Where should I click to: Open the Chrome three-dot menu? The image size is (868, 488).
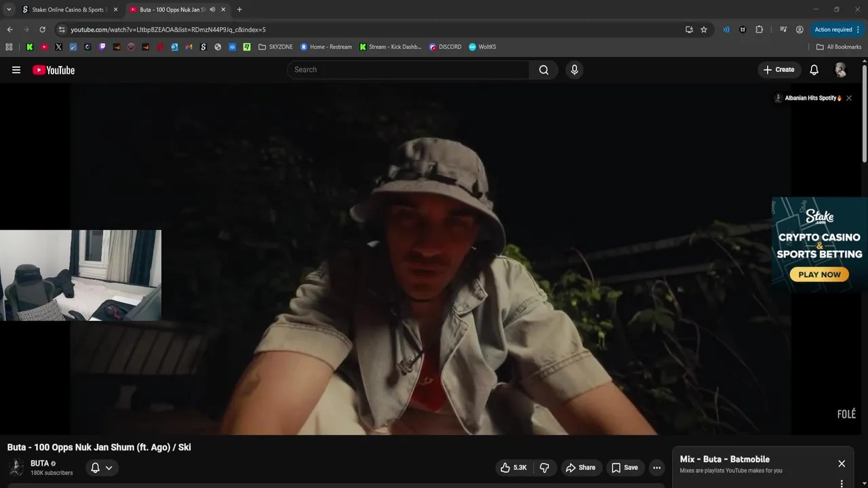point(859,30)
